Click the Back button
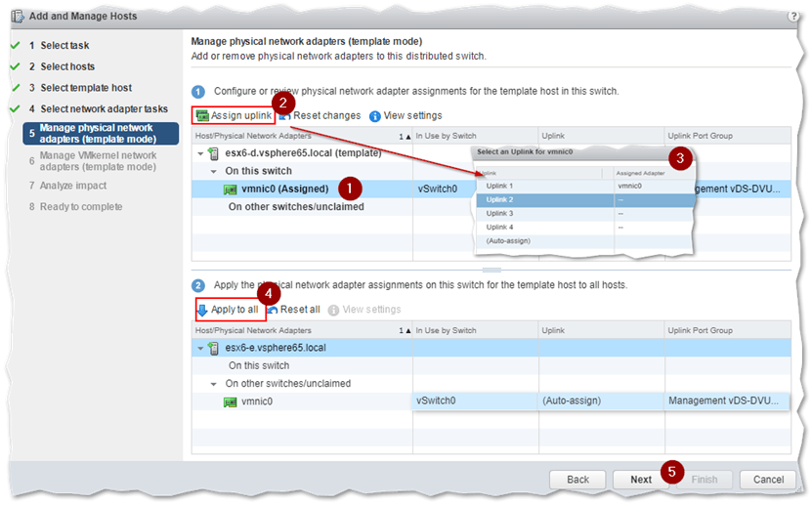Viewport: 812px width, 505px height. (577, 481)
